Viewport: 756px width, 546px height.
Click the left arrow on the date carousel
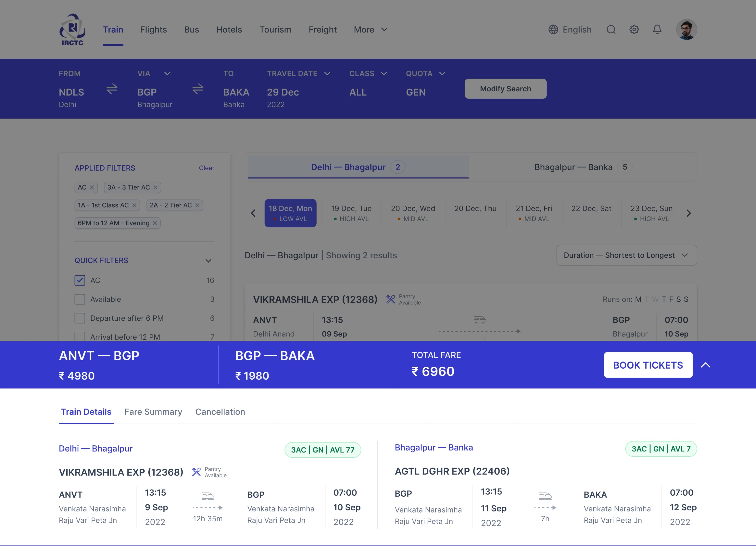[253, 213]
